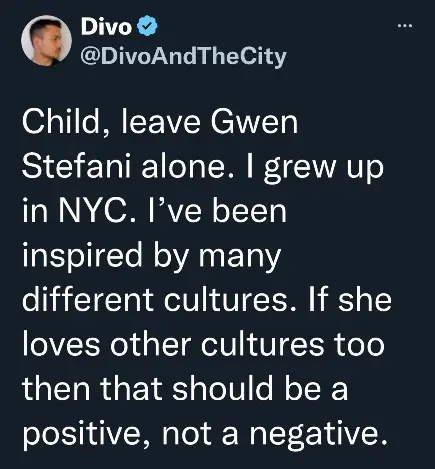
Task: Click the word "alone." in the tweet
Action: pos(184,166)
